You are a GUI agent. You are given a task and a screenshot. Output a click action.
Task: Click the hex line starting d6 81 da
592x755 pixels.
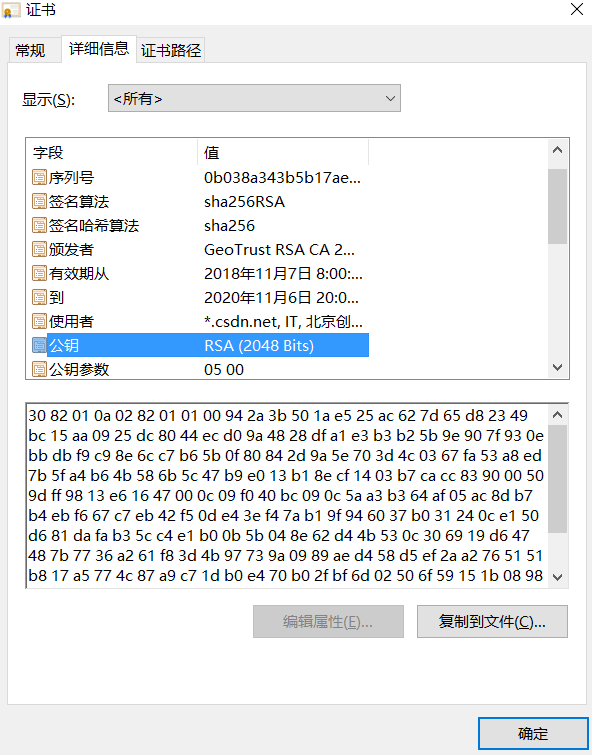pos(279,535)
